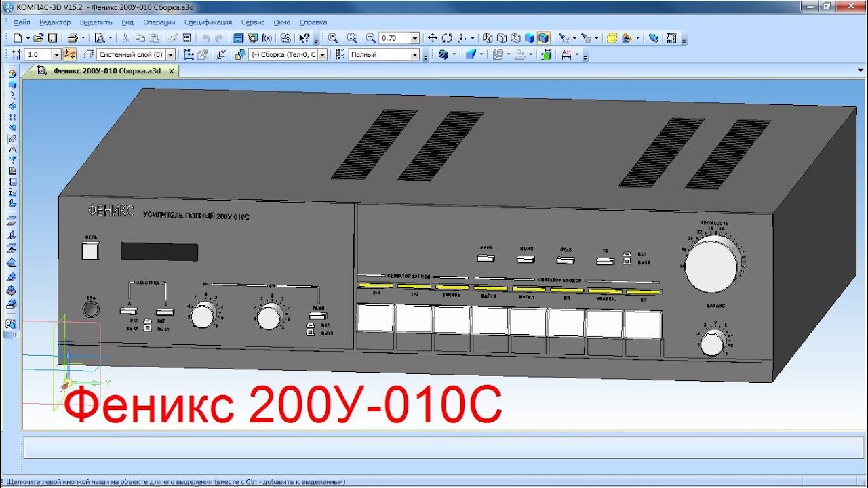The height and width of the screenshot is (488, 868).
Task: Open the zoom scale 0.70 dropdown
Action: click(414, 38)
